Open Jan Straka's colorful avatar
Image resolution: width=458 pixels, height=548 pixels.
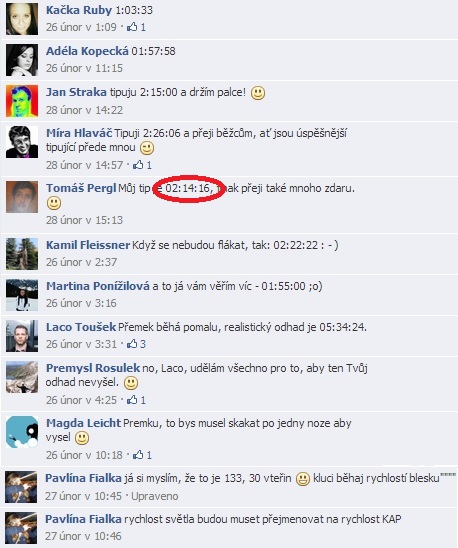tap(22, 101)
